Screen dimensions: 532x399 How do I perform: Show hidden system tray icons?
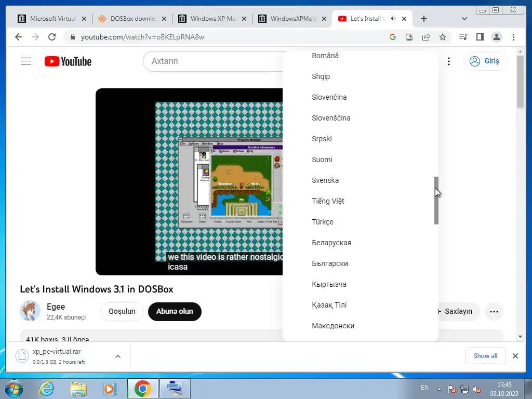coord(439,389)
